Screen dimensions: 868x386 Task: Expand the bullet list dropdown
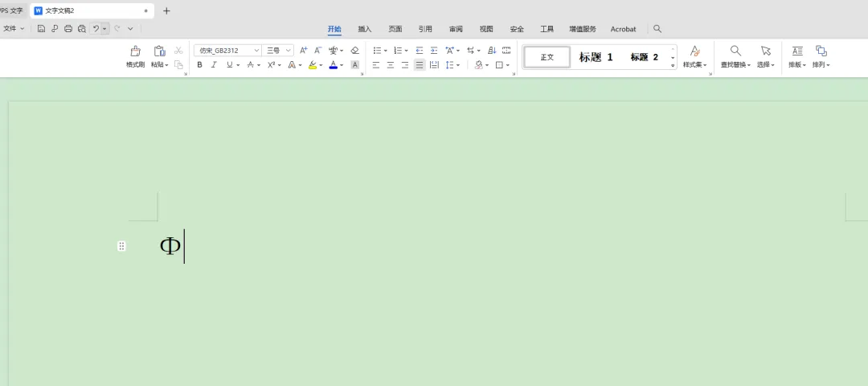385,51
